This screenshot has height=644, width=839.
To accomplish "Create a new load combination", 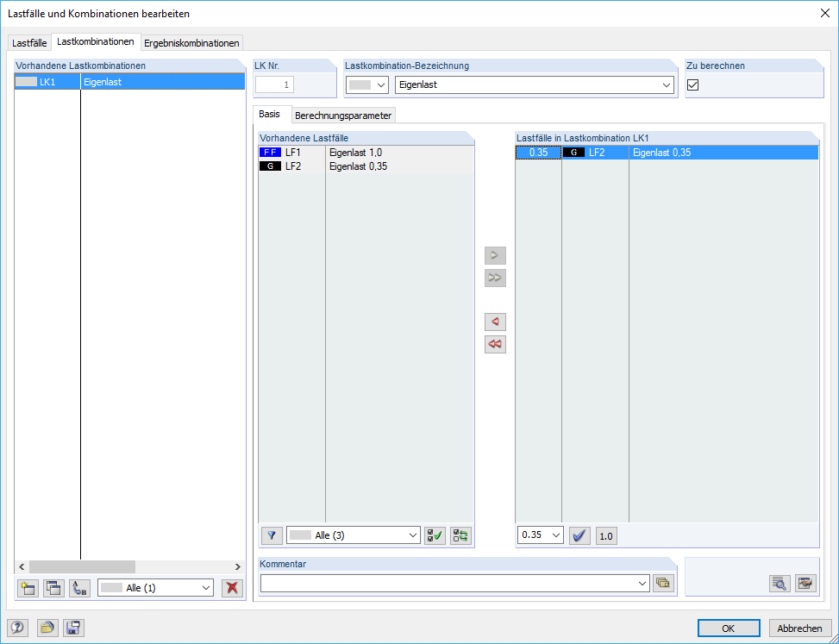I will coord(27,587).
